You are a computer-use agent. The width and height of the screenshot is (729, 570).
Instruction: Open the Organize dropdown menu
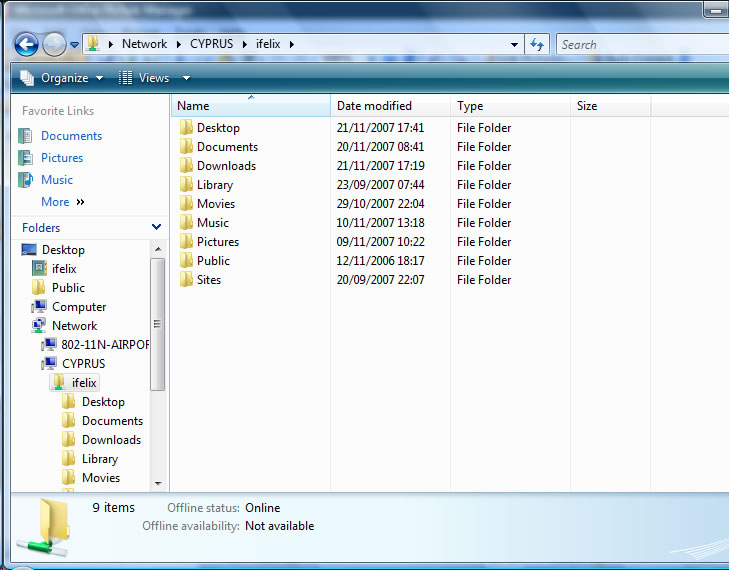[x=62, y=78]
